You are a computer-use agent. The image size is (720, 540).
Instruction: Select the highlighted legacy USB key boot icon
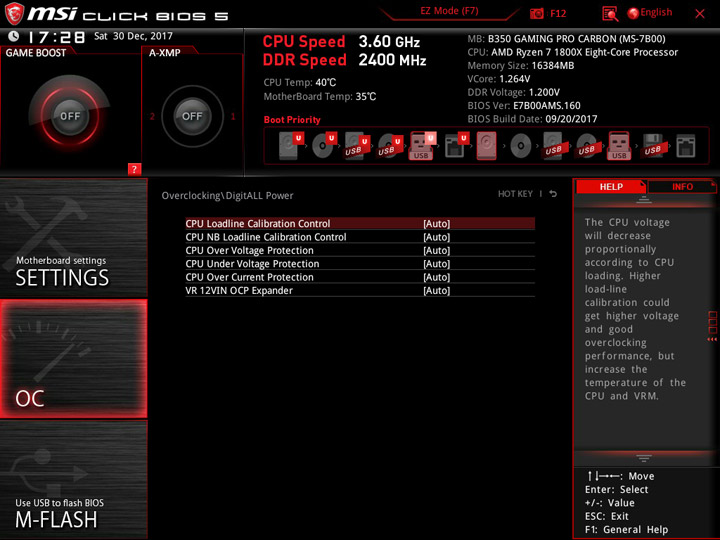pyautogui.click(x=619, y=146)
